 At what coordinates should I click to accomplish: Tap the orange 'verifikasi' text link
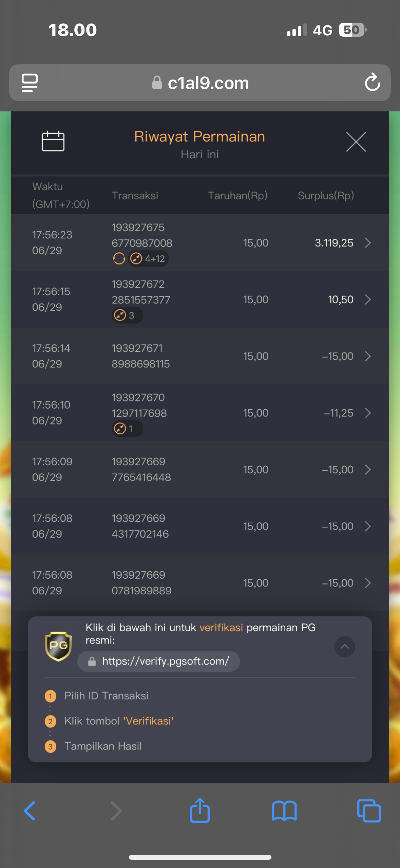pyautogui.click(x=221, y=628)
